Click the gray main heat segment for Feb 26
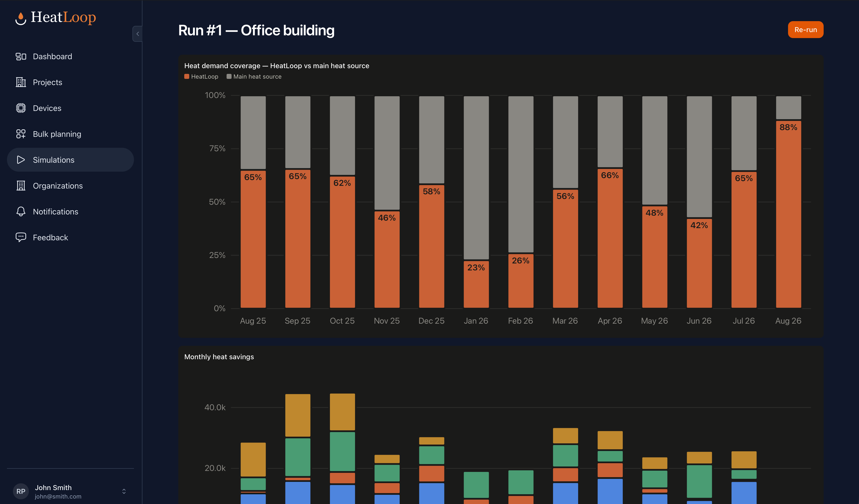This screenshot has width=859, height=504. point(521,174)
